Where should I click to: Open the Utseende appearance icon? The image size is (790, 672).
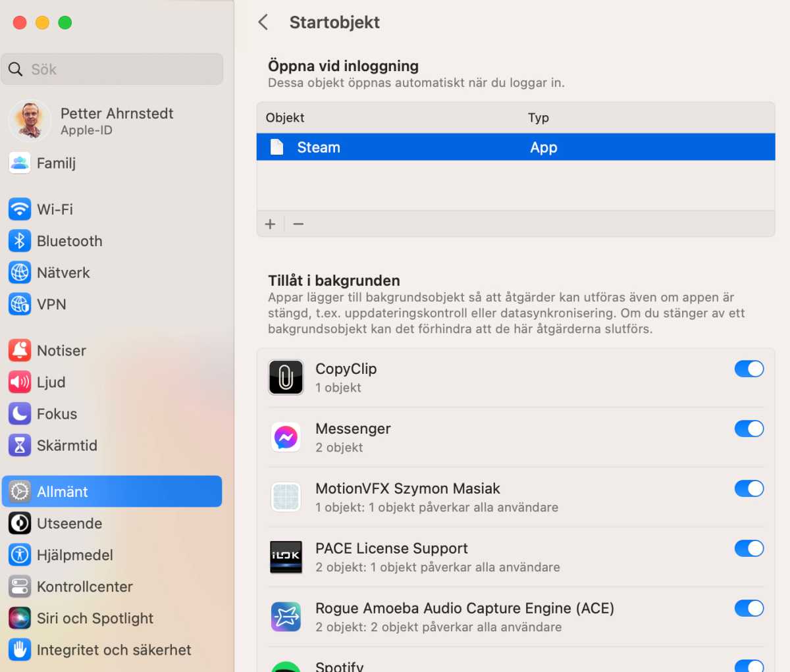tap(20, 523)
